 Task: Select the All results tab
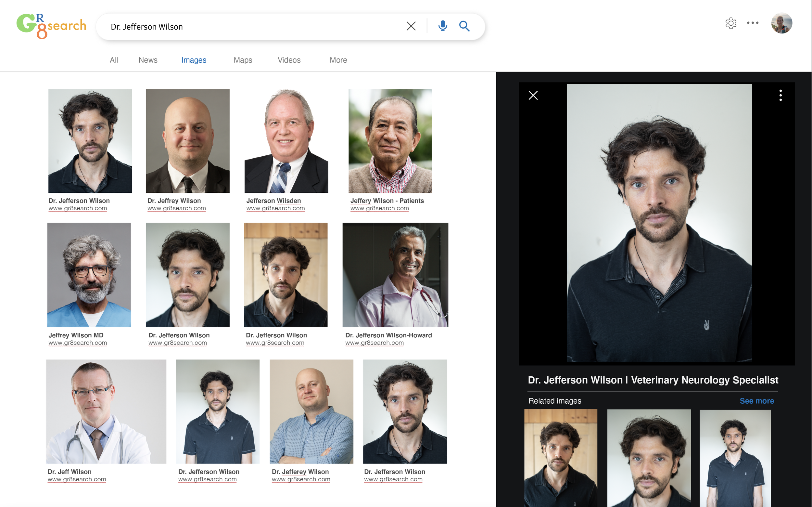114,60
